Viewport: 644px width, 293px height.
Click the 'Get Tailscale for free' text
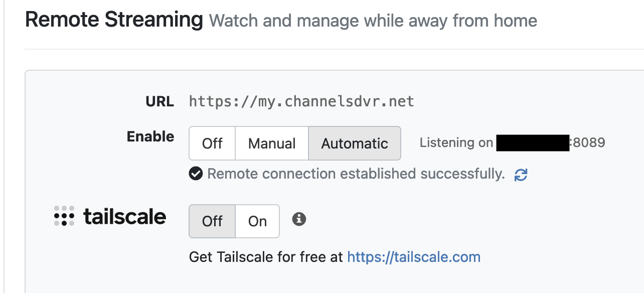pos(266,257)
